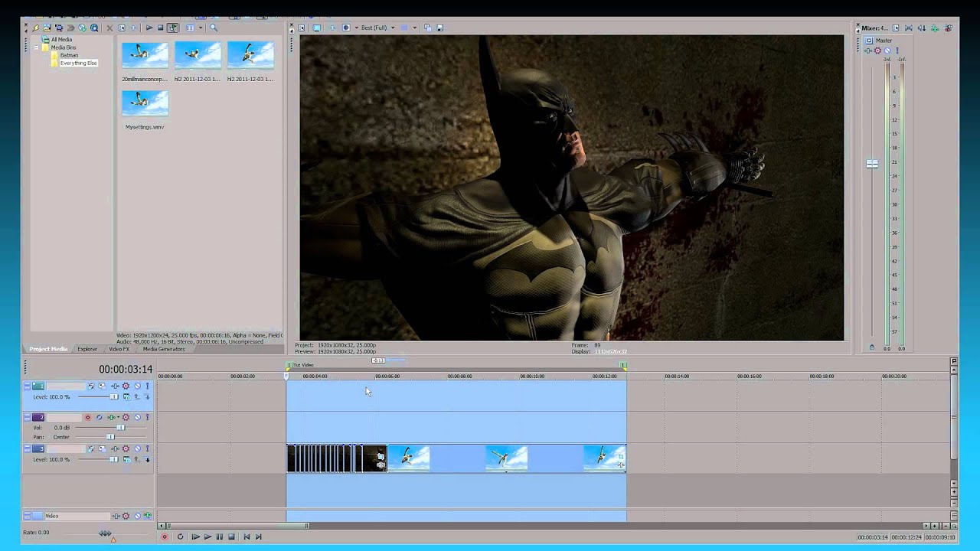Image resolution: width=980 pixels, height=551 pixels.
Task: Mute the Master bus in Mixer
Action: tap(887, 51)
